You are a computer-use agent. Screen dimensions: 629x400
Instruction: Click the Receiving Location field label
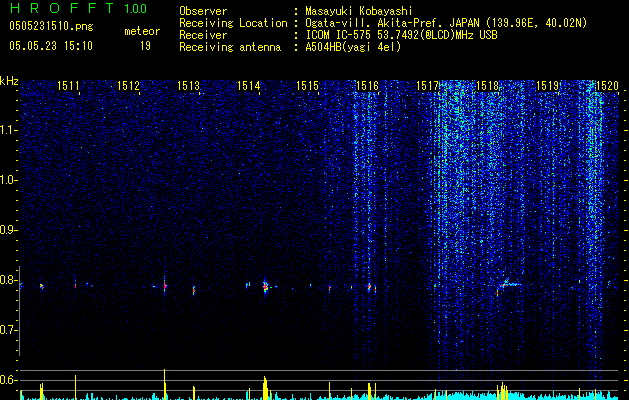click(x=233, y=23)
